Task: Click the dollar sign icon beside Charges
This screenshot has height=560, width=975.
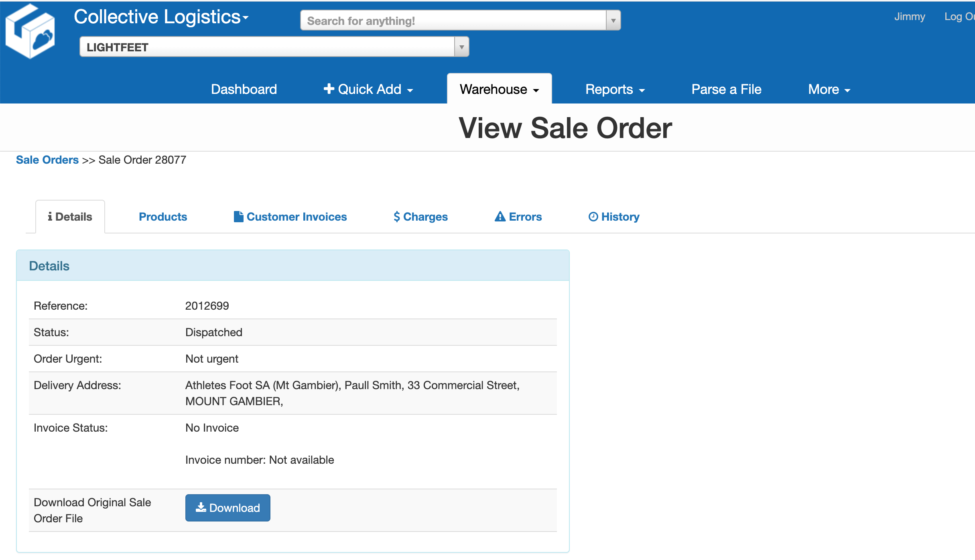Action: (396, 217)
